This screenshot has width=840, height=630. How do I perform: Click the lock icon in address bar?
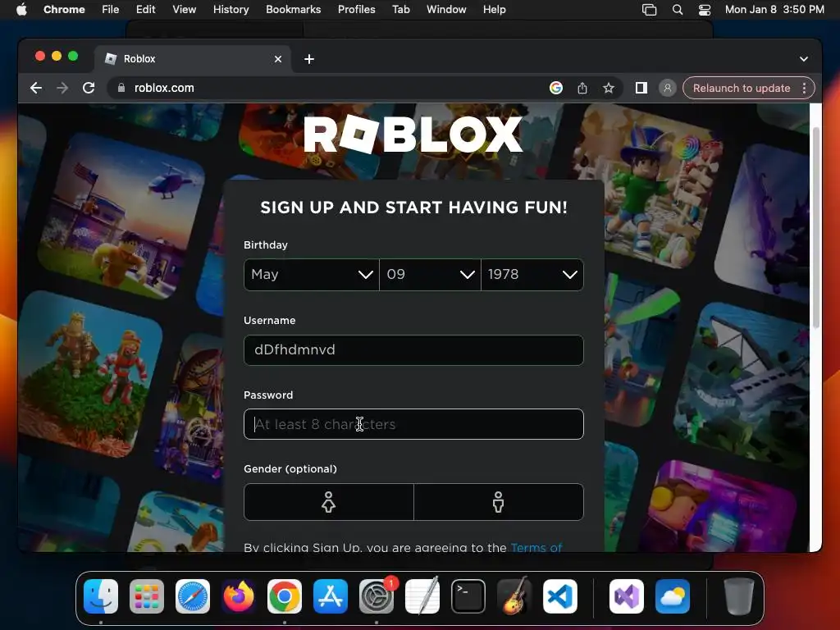pos(121,88)
